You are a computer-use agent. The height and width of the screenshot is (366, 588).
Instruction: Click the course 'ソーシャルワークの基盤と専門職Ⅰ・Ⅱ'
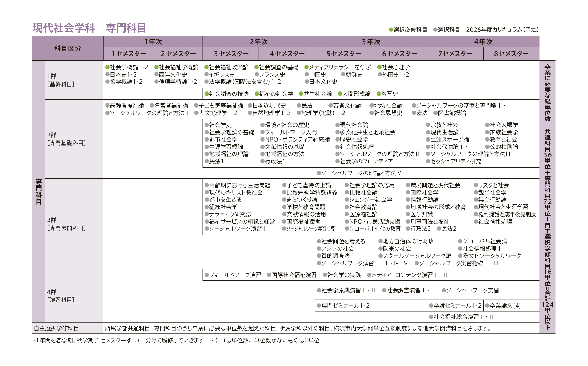click(461, 105)
